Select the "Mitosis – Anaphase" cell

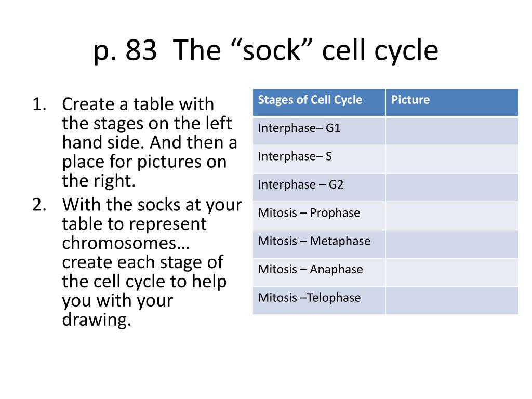(319, 272)
